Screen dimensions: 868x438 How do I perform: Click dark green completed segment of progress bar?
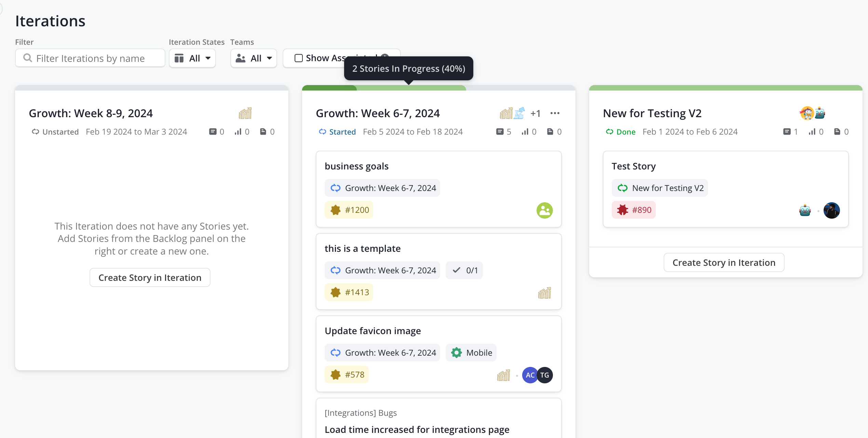pyautogui.click(x=329, y=88)
